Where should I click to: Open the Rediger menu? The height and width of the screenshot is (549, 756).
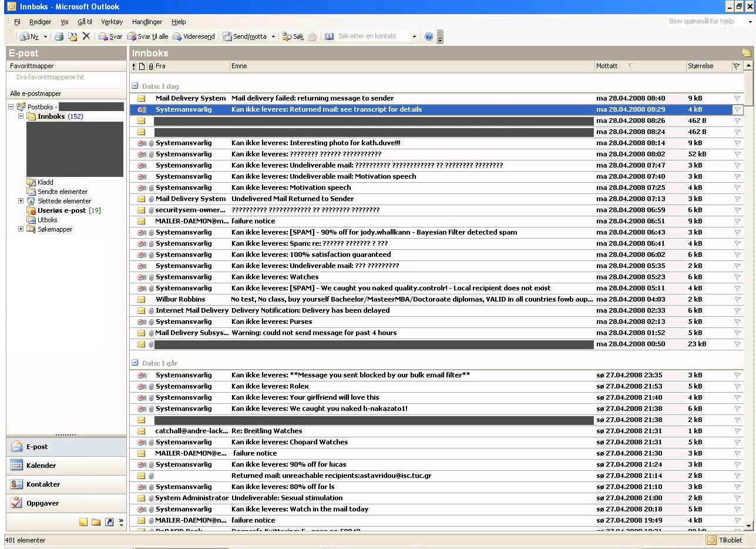pos(41,22)
